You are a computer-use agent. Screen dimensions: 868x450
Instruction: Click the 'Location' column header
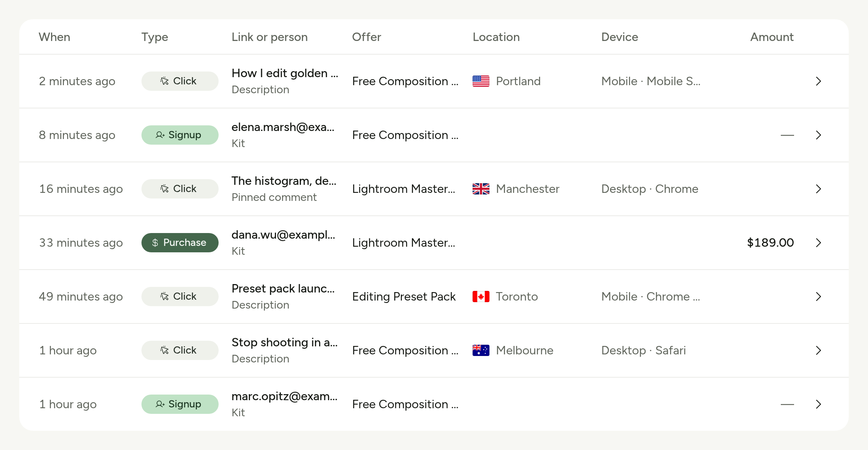pyautogui.click(x=496, y=37)
